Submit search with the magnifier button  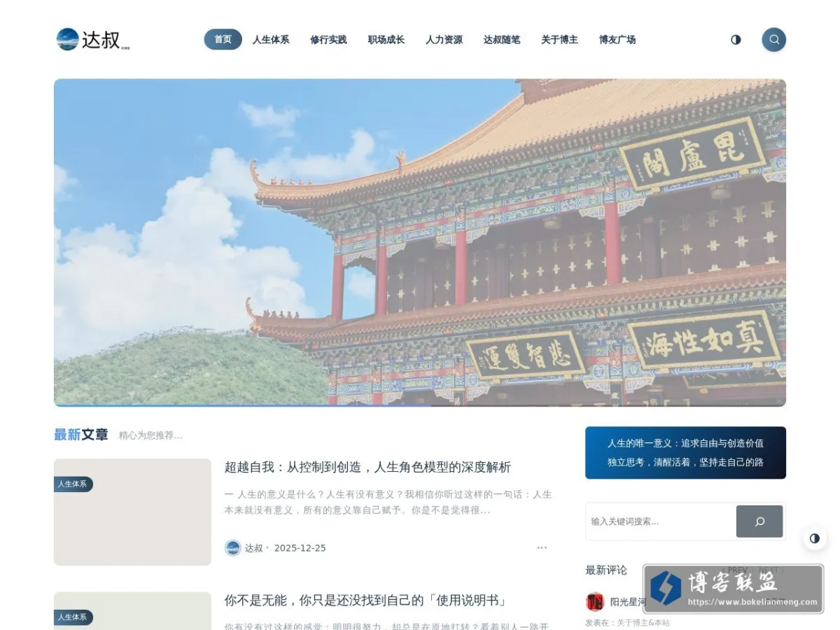(x=759, y=521)
